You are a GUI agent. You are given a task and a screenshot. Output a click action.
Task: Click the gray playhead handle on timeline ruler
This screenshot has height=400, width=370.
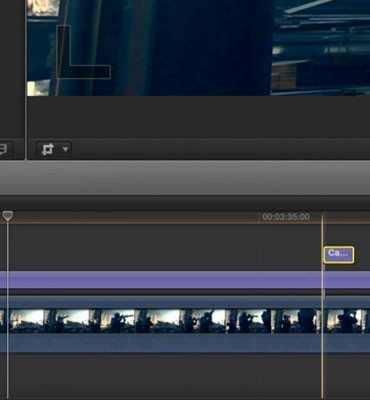pos(8,216)
